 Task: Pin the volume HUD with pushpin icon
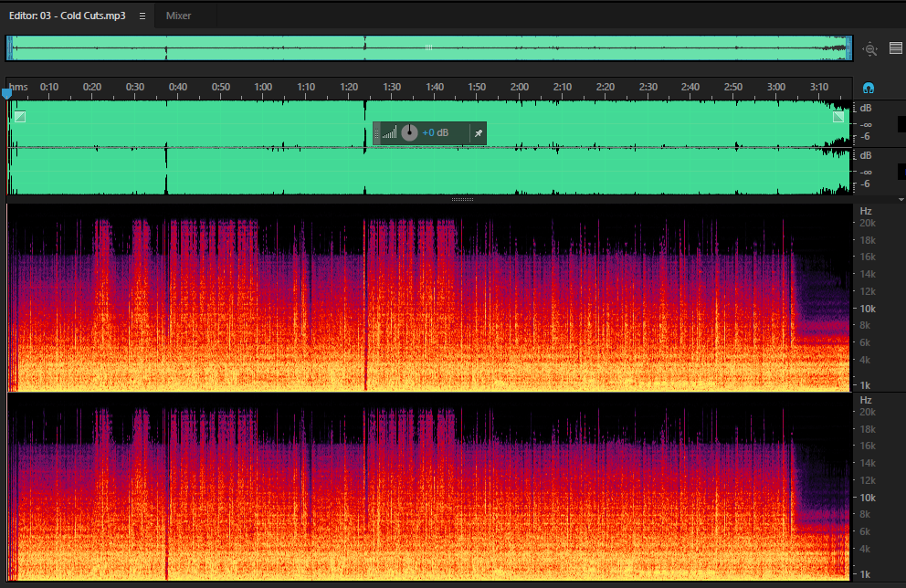(479, 133)
